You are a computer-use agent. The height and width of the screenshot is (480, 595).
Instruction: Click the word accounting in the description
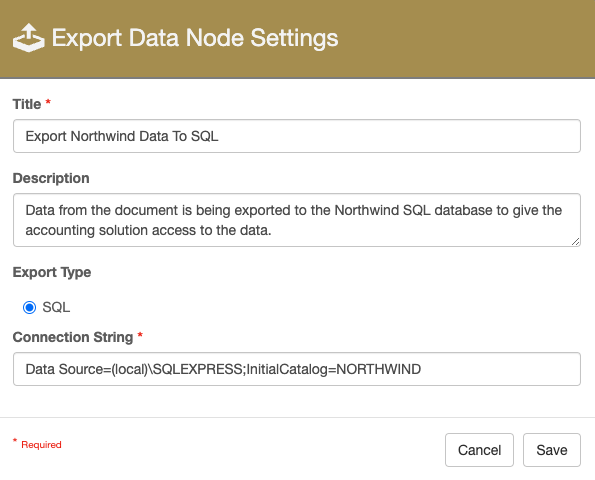pos(60,230)
